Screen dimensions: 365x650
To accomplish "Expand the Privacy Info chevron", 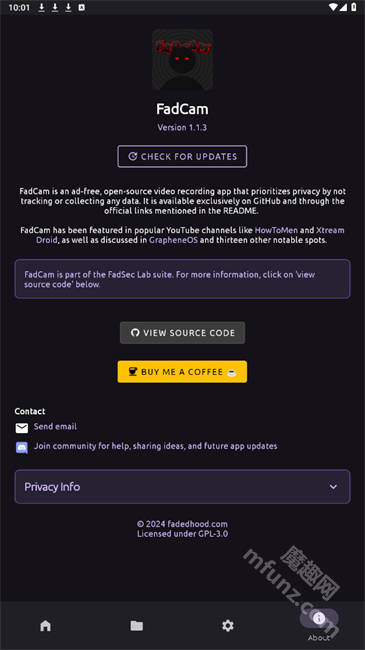I will 333,487.
